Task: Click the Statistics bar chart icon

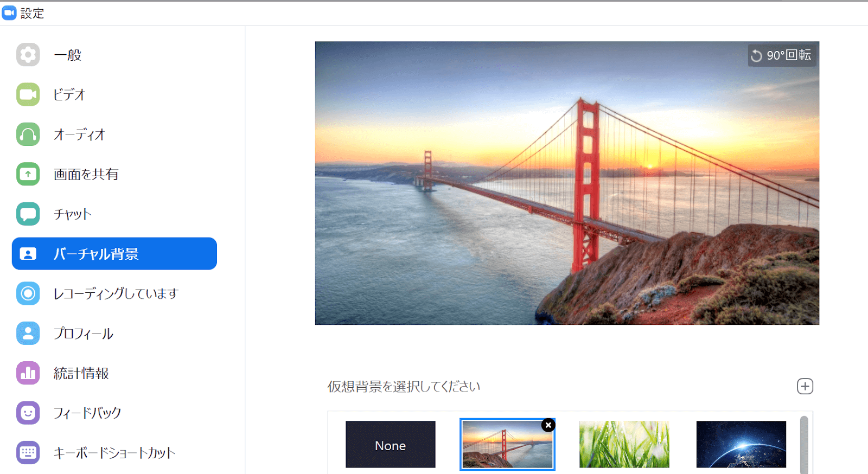Action: point(28,373)
